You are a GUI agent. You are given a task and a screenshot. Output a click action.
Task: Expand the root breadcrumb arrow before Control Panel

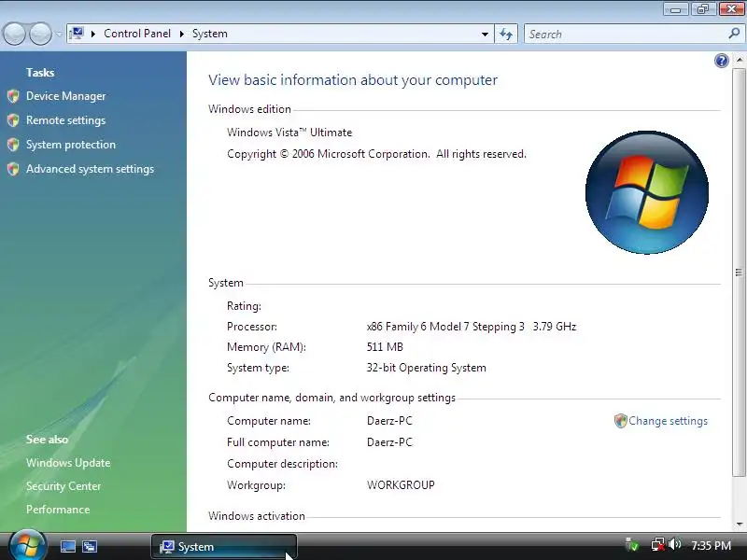[93, 34]
